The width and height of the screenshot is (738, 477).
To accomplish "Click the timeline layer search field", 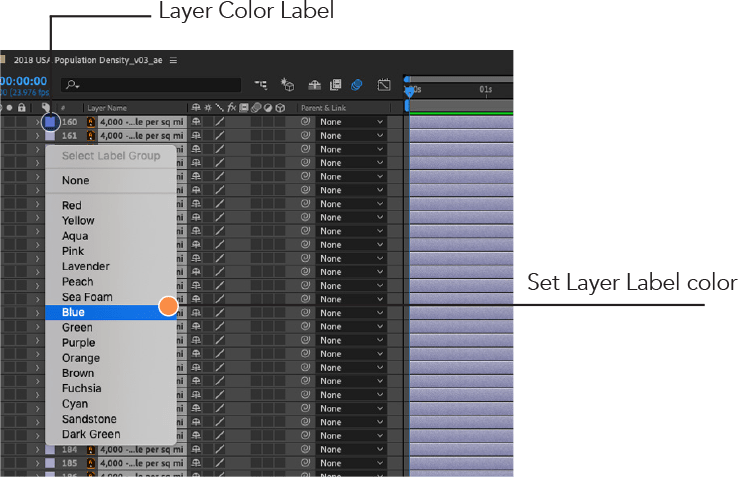I will pyautogui.click(x=151, y=85).
